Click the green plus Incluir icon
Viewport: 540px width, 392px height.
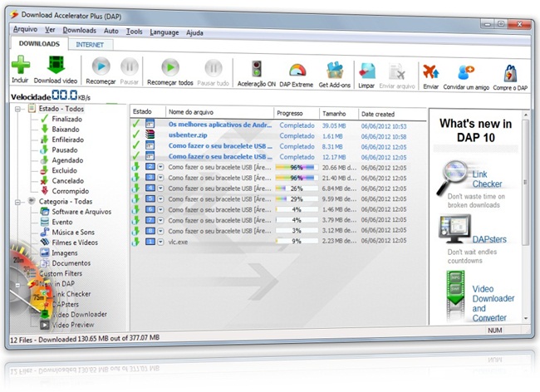click(x=21, y=66)
